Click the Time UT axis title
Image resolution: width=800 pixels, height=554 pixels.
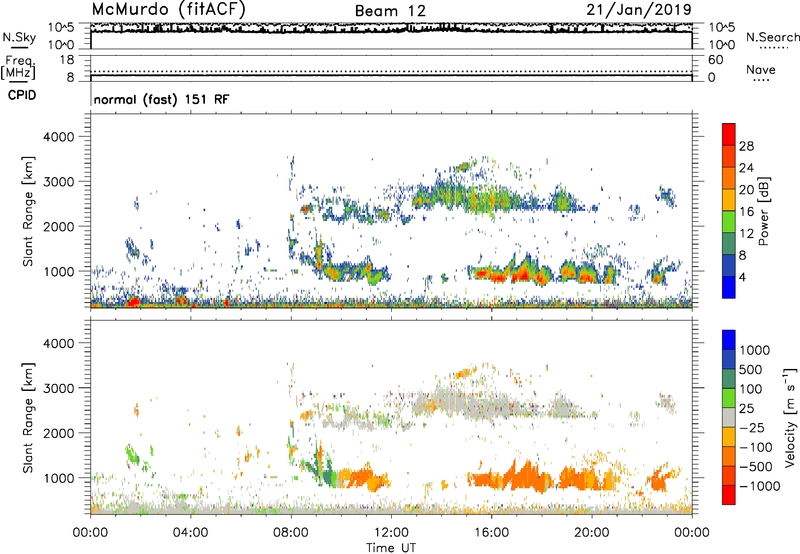[391, 548]
